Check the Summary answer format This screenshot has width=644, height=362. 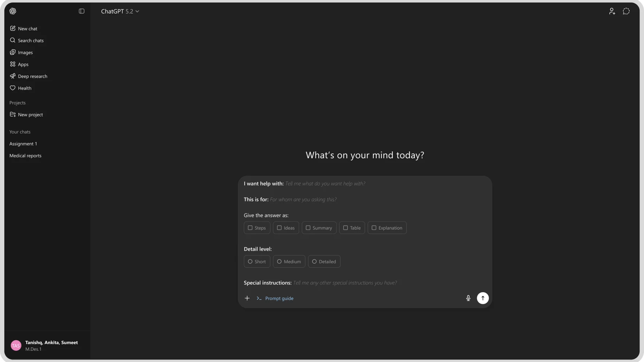tap(319, 228)
